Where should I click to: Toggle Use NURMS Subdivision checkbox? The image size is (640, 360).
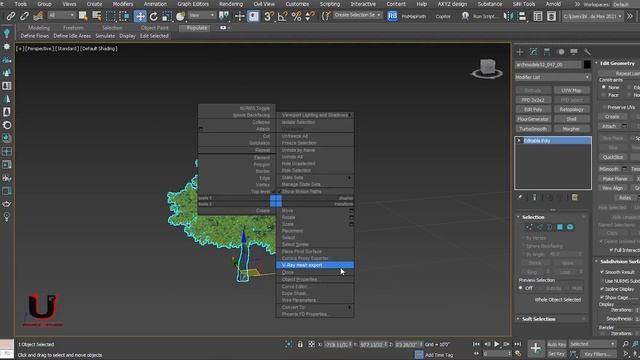602,281
